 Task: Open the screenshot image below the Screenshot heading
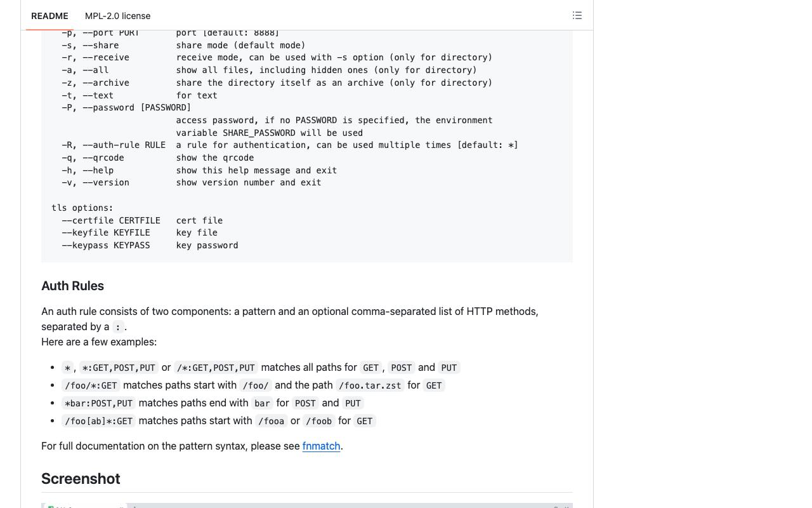coord(307,505)
